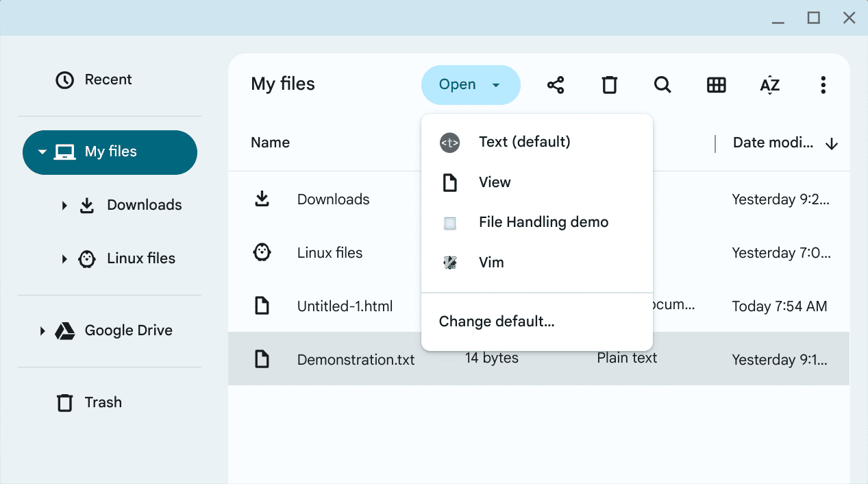Collapse My files in the sidebar

pyautogui.click(x=42, y=152)
